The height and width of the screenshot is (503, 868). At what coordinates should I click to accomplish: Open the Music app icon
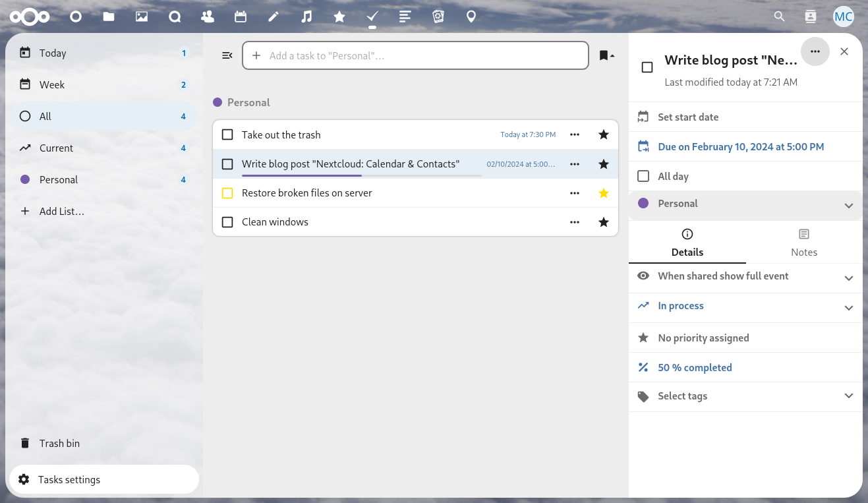[306, 17]
